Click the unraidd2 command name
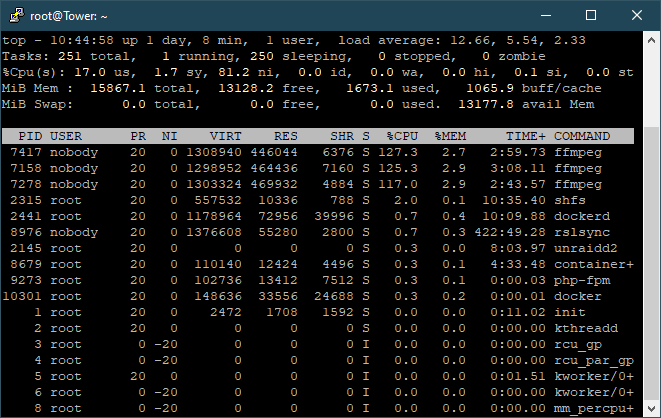Screen dimensions: 661x418 tap(586, 248)
